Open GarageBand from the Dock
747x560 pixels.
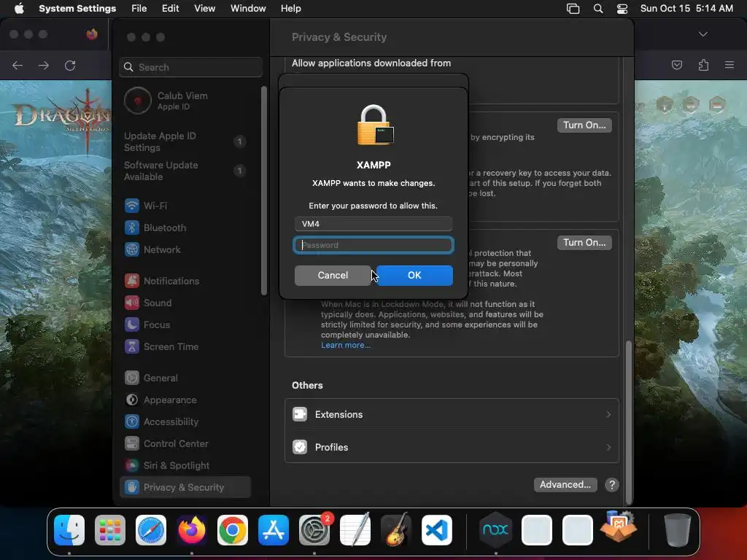click(x=396, y=529)
